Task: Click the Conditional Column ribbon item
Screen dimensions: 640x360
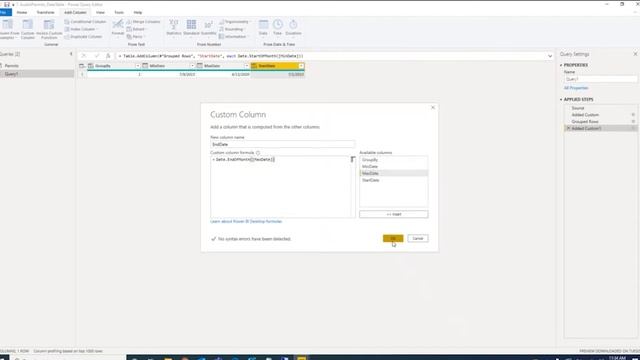Action: 85,22
